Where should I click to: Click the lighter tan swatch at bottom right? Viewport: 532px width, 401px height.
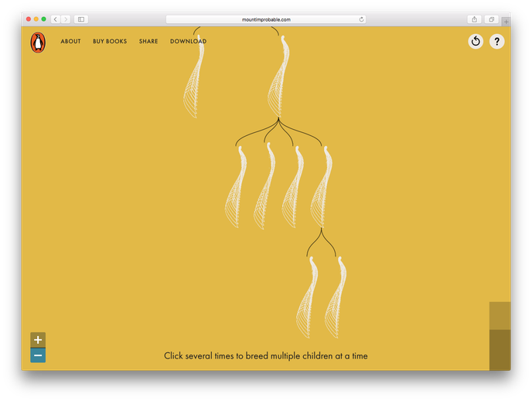click(500, 315)
